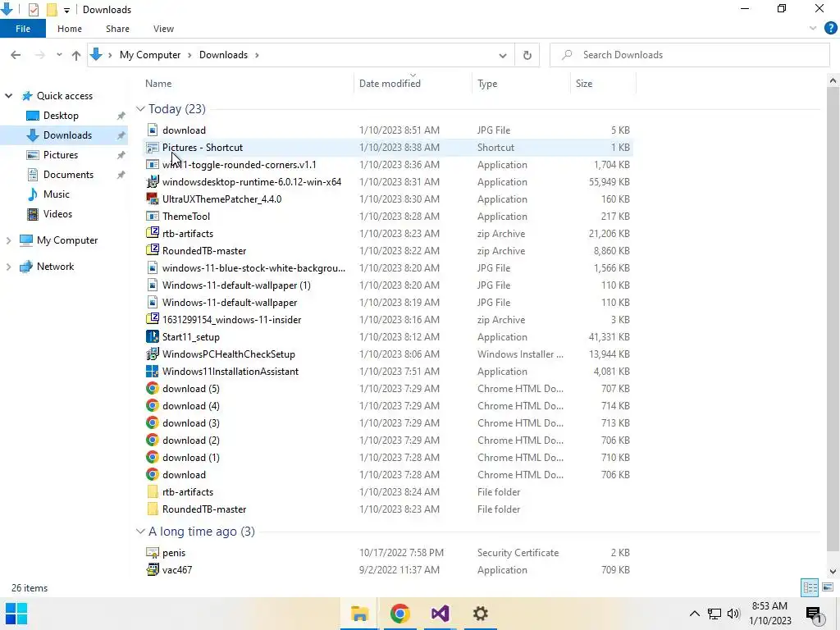Click the Downloads breadcrumb segment
The image size is (840, 630).
(x=223, y=55)
